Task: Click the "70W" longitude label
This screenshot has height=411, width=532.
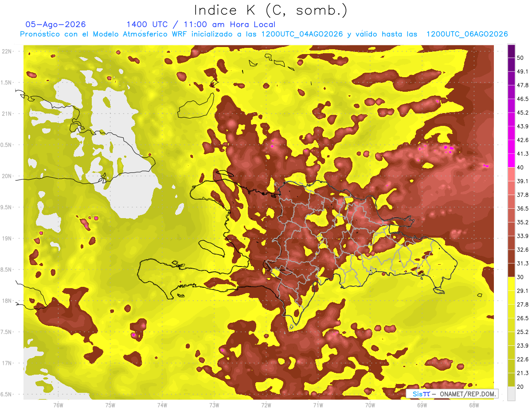Action: (370, 405)
